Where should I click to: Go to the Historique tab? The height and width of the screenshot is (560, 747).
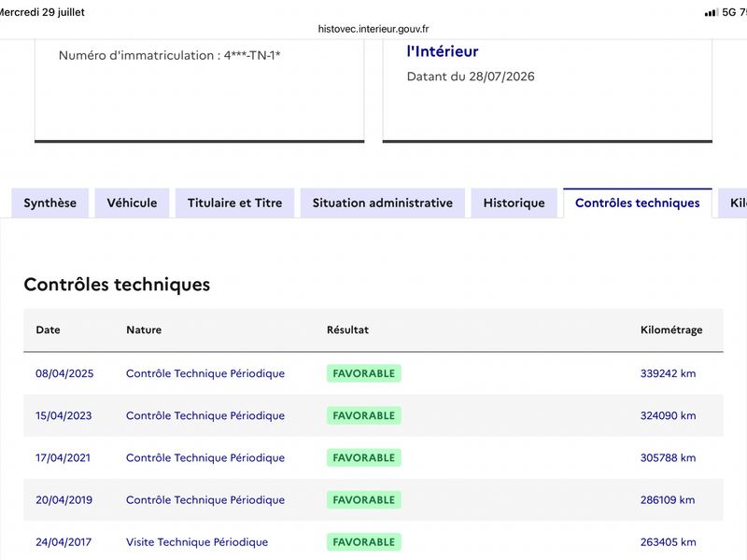[514, 203]
